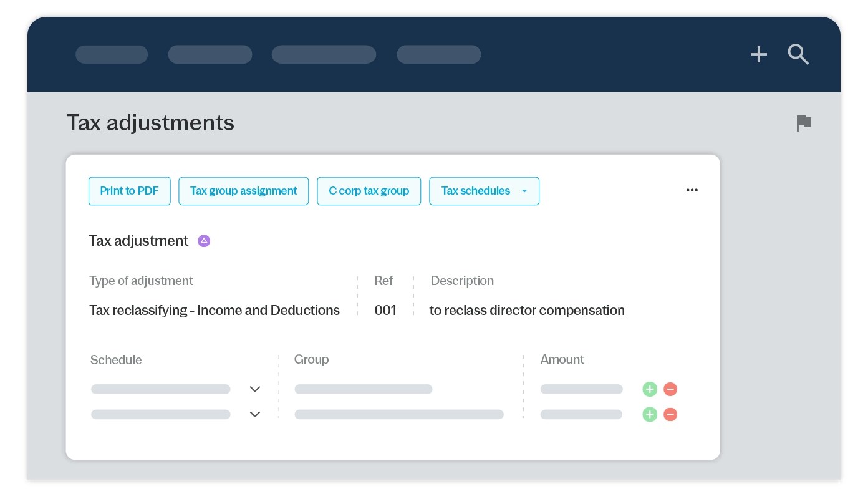Delete the second row via its red minus icon

tap(670, 414)
